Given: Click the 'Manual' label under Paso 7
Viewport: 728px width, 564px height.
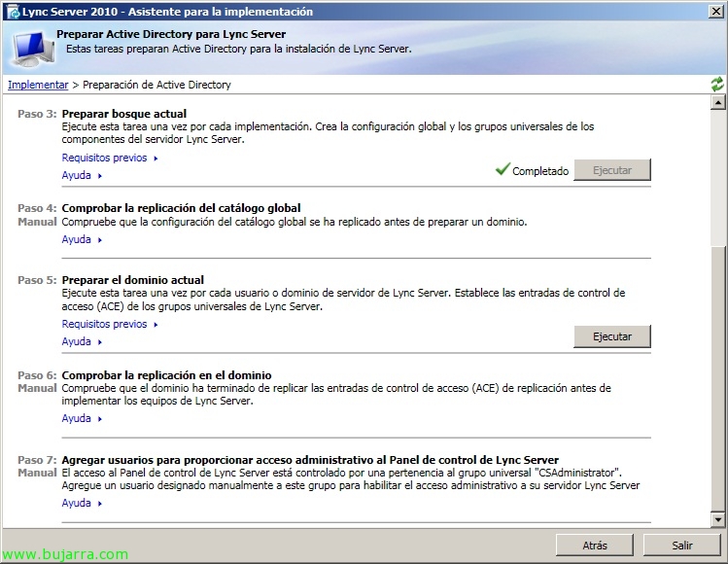Looking at the screenshot, I should [37, 473].
